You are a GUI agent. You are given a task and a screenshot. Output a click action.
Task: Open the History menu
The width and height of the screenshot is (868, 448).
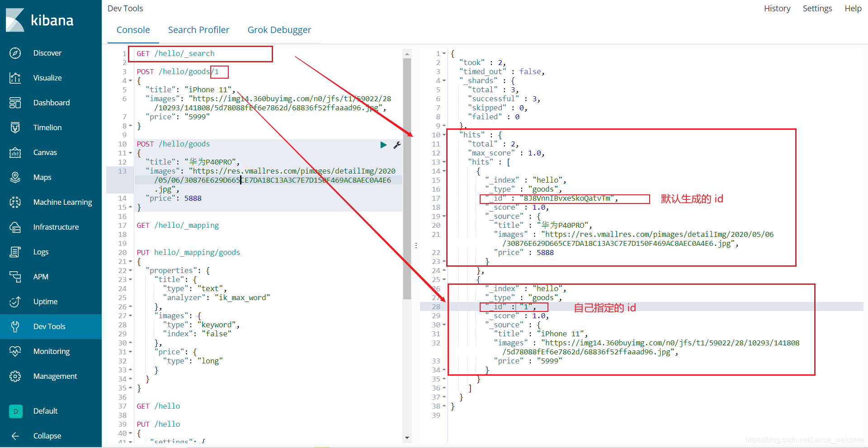[777, 8]
